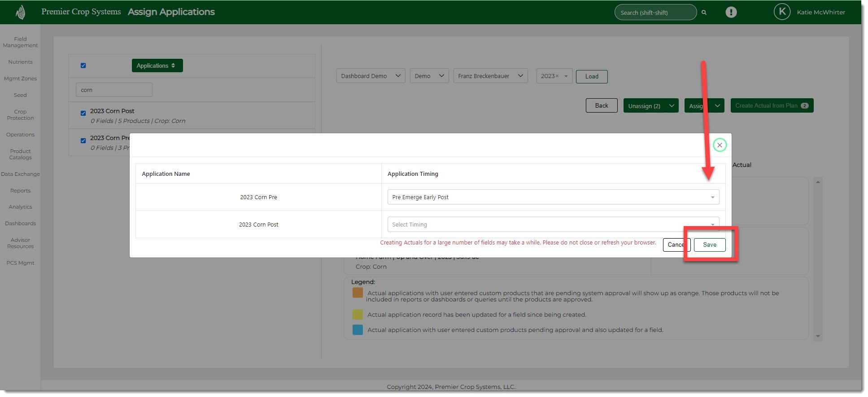Uncheck the 2023 Corn Post checkbox
868x397 pixels.
[x=83, y=113]
